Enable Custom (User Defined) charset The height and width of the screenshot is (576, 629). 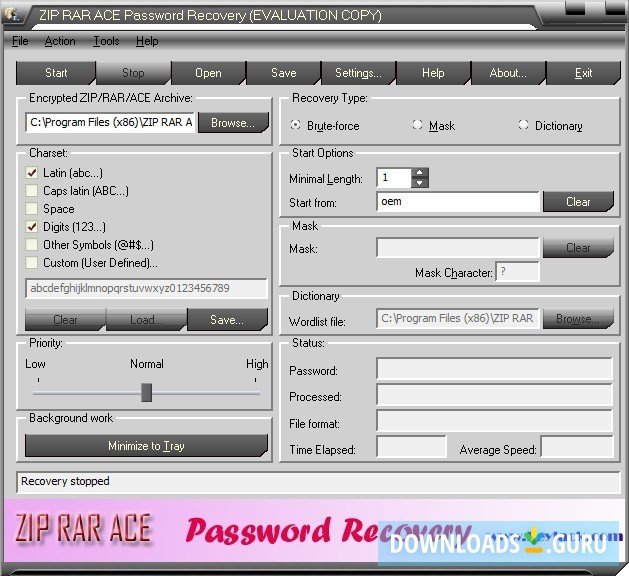32,263
